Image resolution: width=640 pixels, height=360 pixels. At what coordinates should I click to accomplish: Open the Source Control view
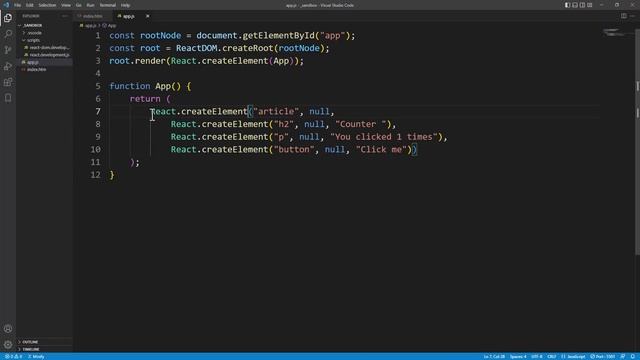tap(8, 50)
